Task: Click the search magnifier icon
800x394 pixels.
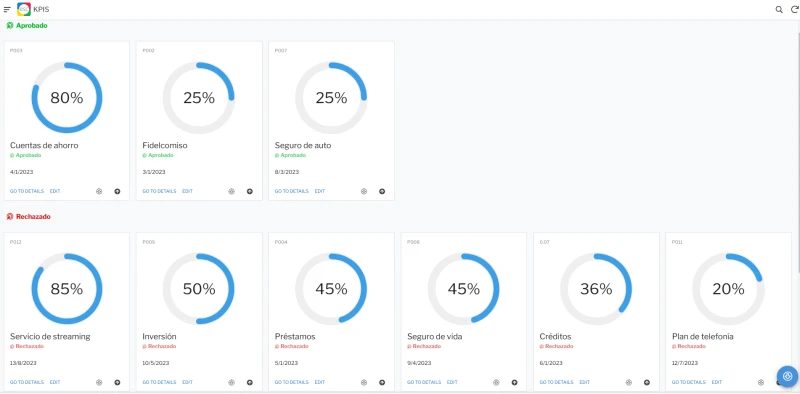Action: (x=779, y=9)
